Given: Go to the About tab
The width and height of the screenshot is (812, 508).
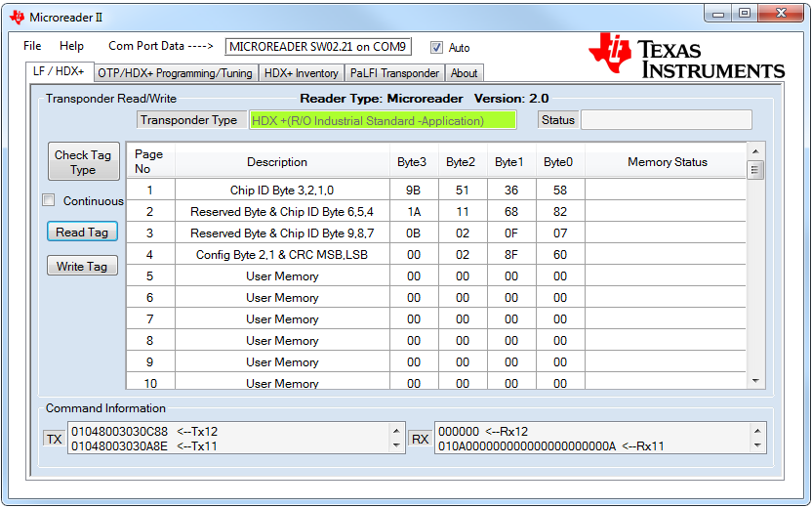Looking at the screenshot, I should [x=464, y=73].
